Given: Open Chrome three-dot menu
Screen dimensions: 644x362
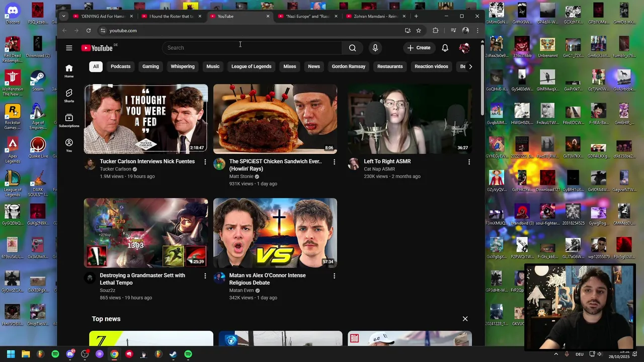Looking at the screenshot, I should (477, 31).
